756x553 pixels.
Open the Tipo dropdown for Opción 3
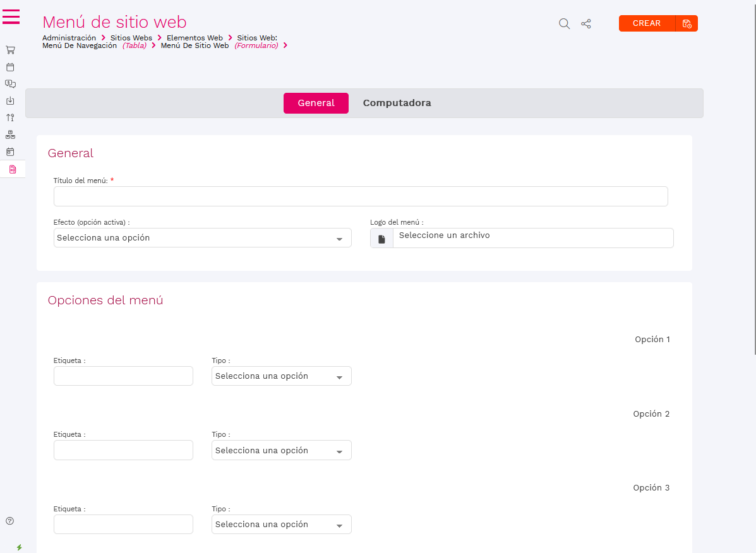coord(281,525)
